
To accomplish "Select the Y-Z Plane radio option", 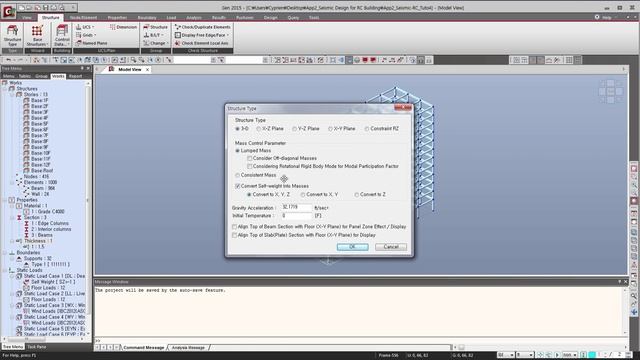I will 294,129.
